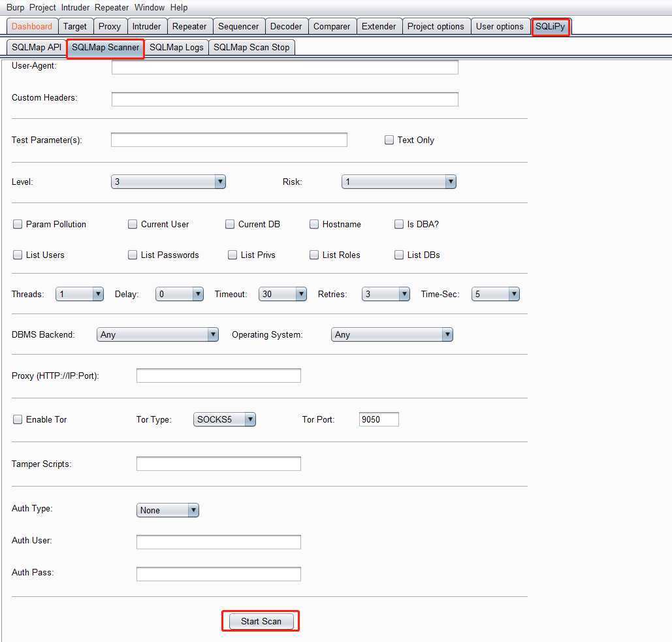Select the User options tab

pyautogui.click(x=500, y=27)
